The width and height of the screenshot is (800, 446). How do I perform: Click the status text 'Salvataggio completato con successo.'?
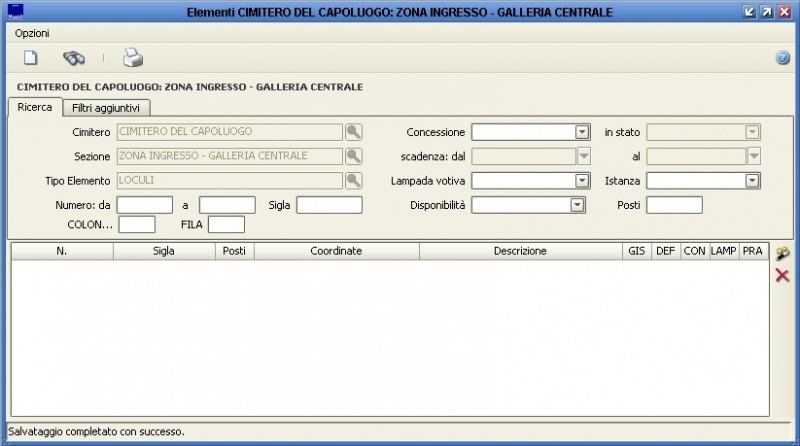96,432
